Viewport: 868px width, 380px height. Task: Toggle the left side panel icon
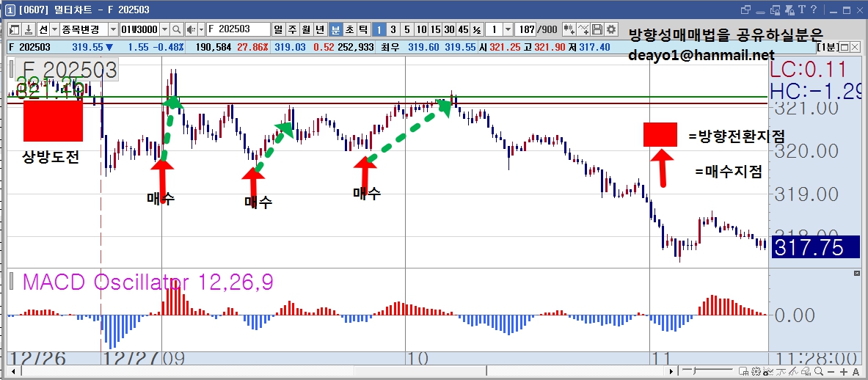coord(15,29)
